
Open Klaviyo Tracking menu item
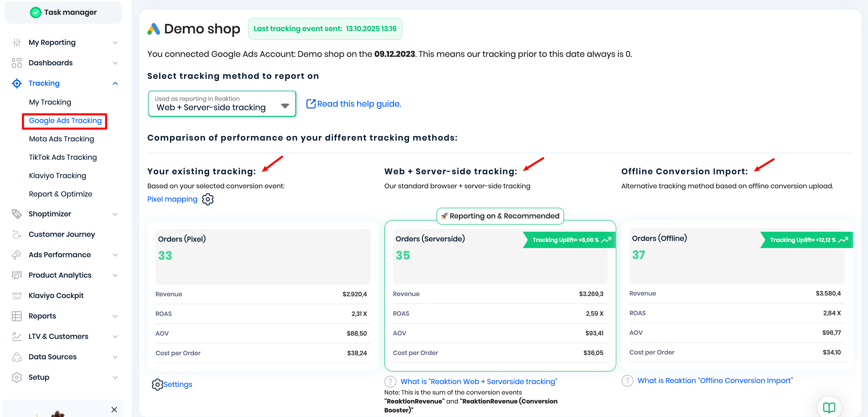click(57, 176)
